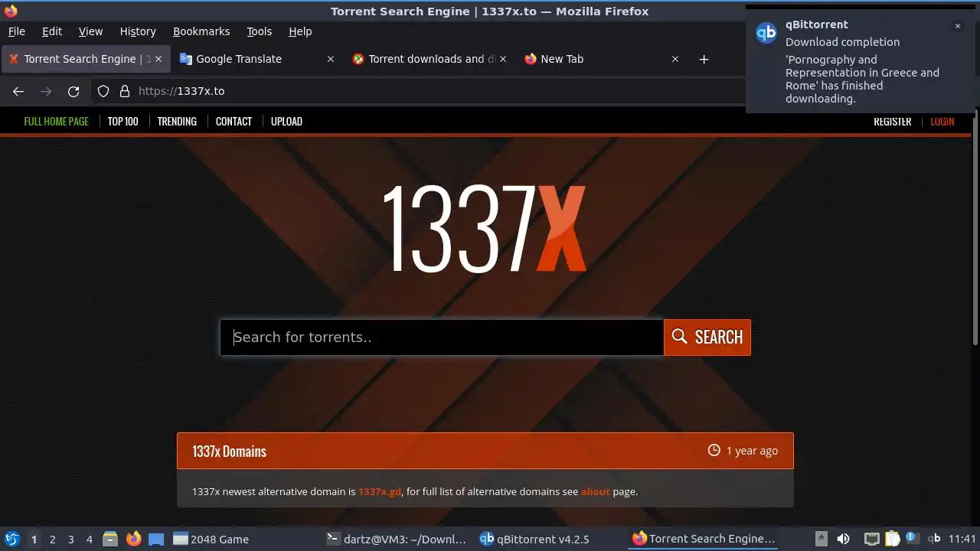Open the LXQt start menu icon

(x=12, y=539)
